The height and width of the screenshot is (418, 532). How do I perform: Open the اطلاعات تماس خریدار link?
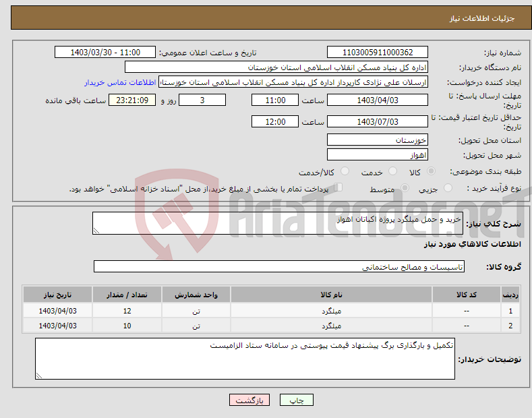click(x=120, y=82)
